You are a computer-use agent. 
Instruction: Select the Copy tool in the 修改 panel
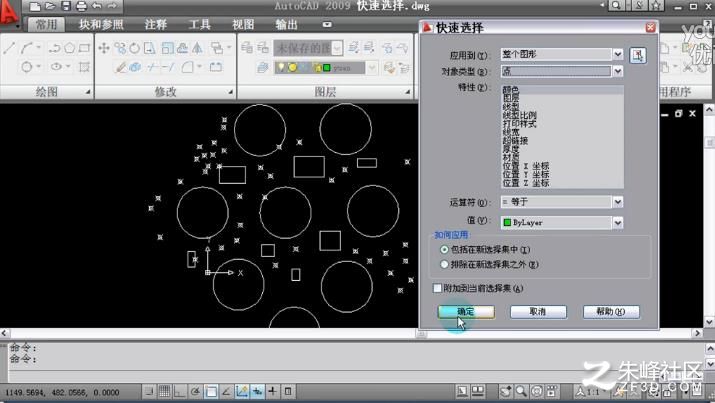coord(120,48)
